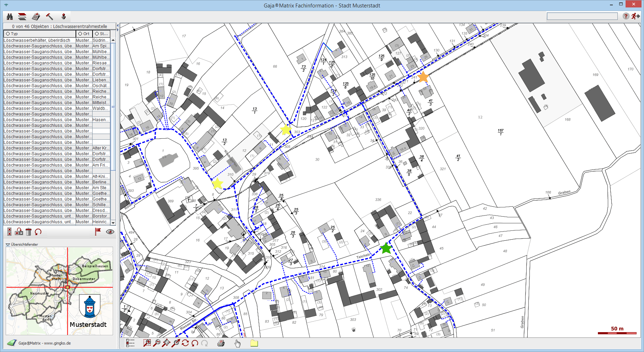This screenshot has height=352, width=644.
Task: Click the Gaja-Matrix www.gingko.de link
Action: click(44, 343)
